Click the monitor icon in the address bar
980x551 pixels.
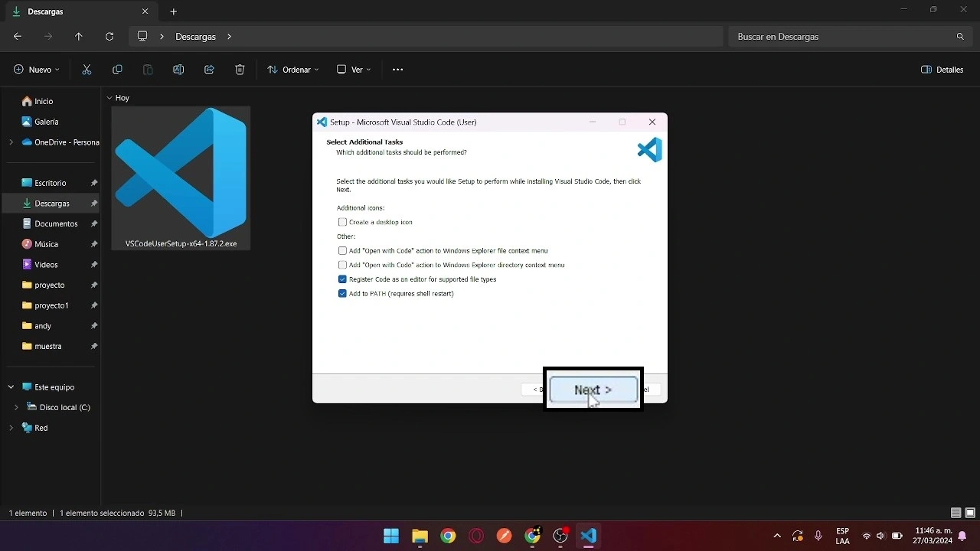(x=142, y=36)
